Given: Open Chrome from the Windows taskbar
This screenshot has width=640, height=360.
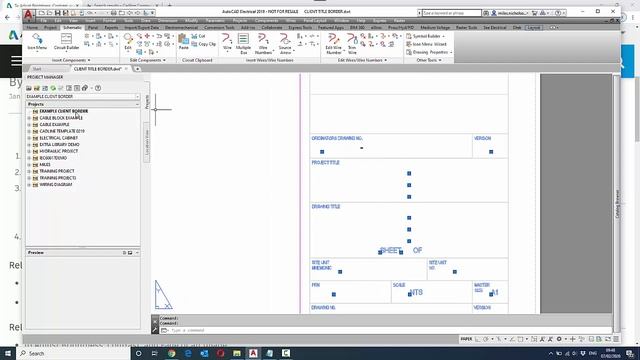Looking at the screenshot, I should pos(171,353).
